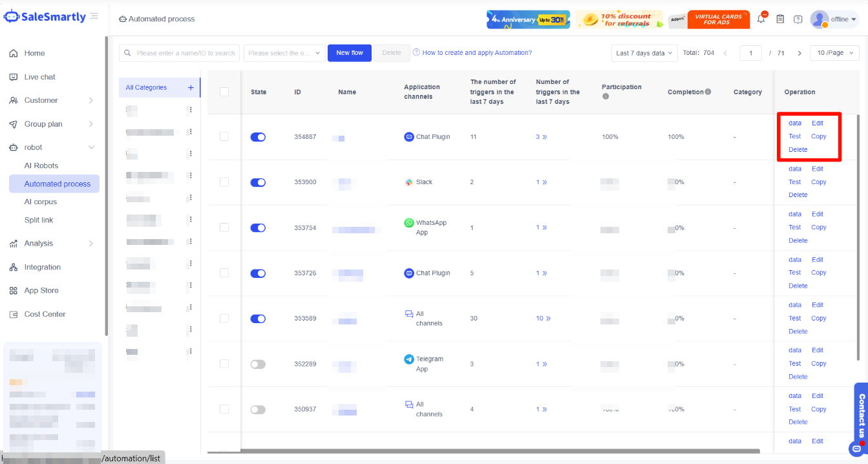
Task: Click the Completion info icon
Action: pos(708,92)
